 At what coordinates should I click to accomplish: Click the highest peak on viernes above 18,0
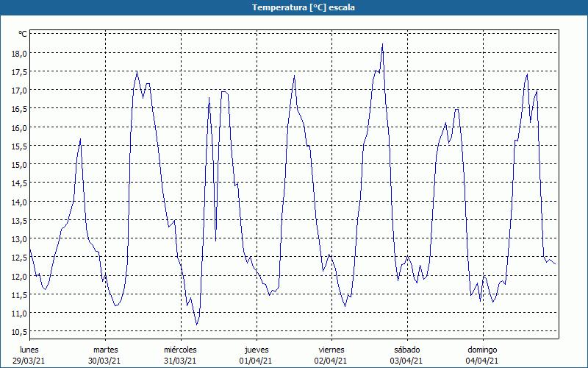pyautogui.click(x=382, y=44)
